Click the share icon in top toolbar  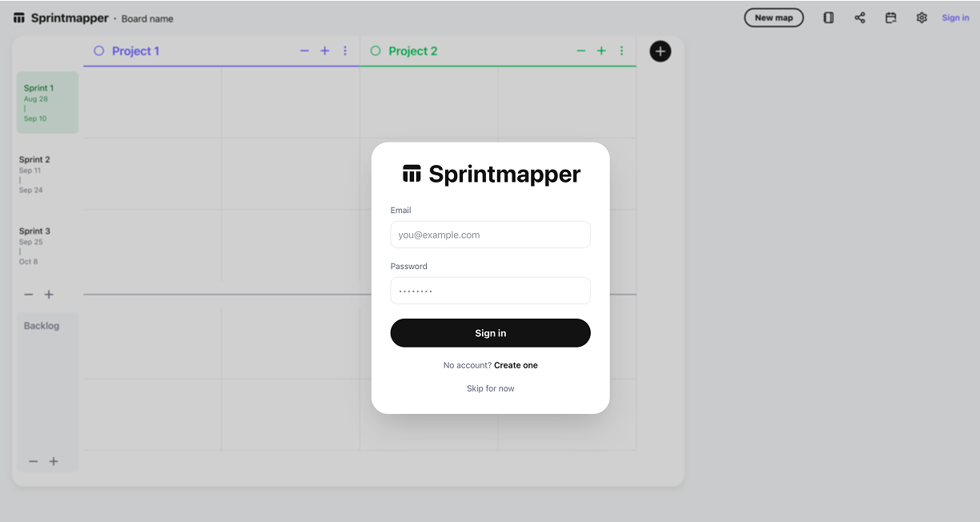coord(860,18)
